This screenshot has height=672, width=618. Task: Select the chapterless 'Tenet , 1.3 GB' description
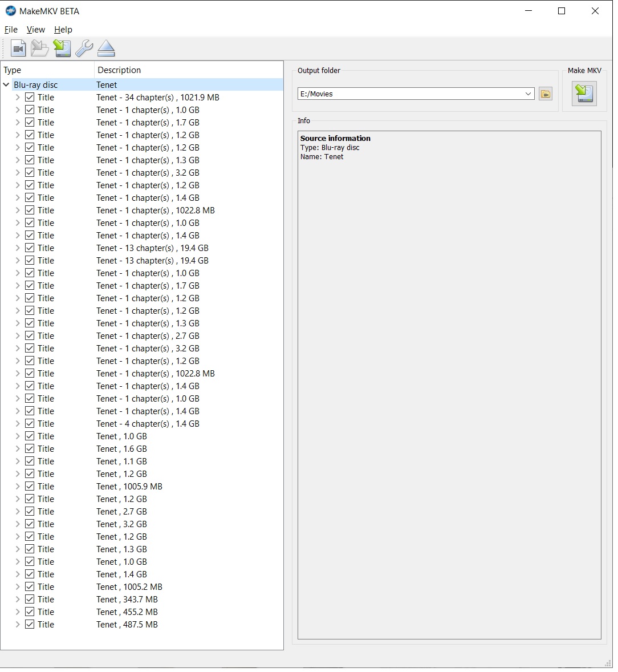tap(121, 549)
